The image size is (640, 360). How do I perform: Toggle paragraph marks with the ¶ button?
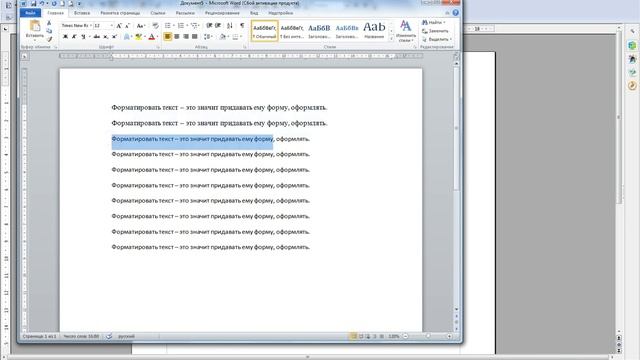click(242, 26)
